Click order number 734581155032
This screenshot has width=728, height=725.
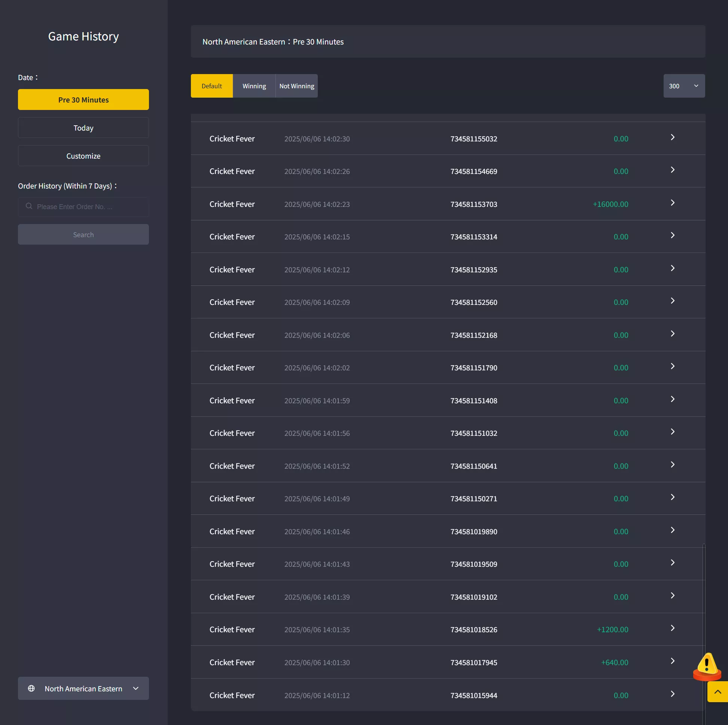pos(473,138)
